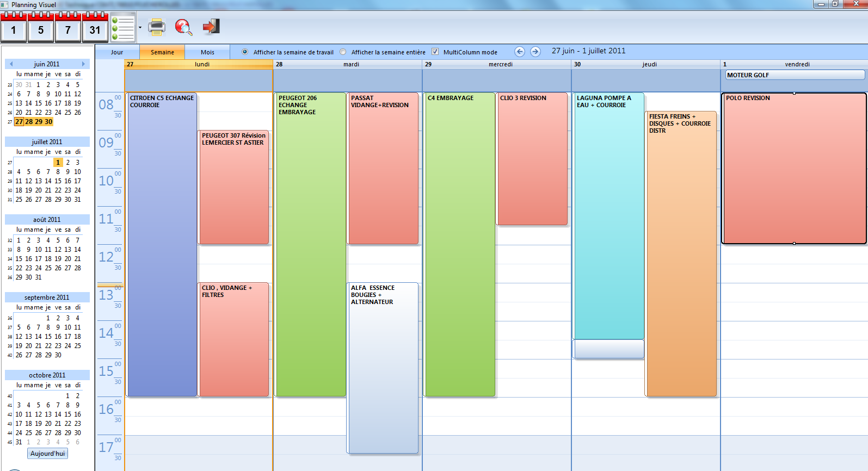Uncheck the MultiColumn mode checkbox
Screen dimensions: 868x471
point(435,52)
